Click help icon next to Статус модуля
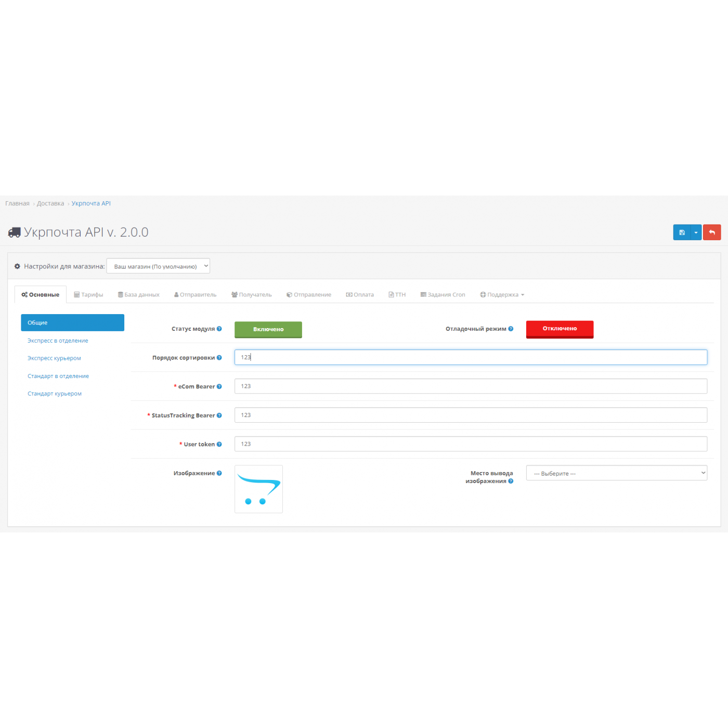728x728 pixels. pos(219,329)
